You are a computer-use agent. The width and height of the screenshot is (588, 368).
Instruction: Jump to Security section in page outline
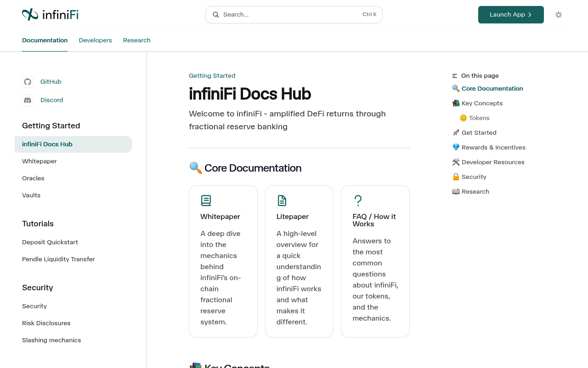469,177
